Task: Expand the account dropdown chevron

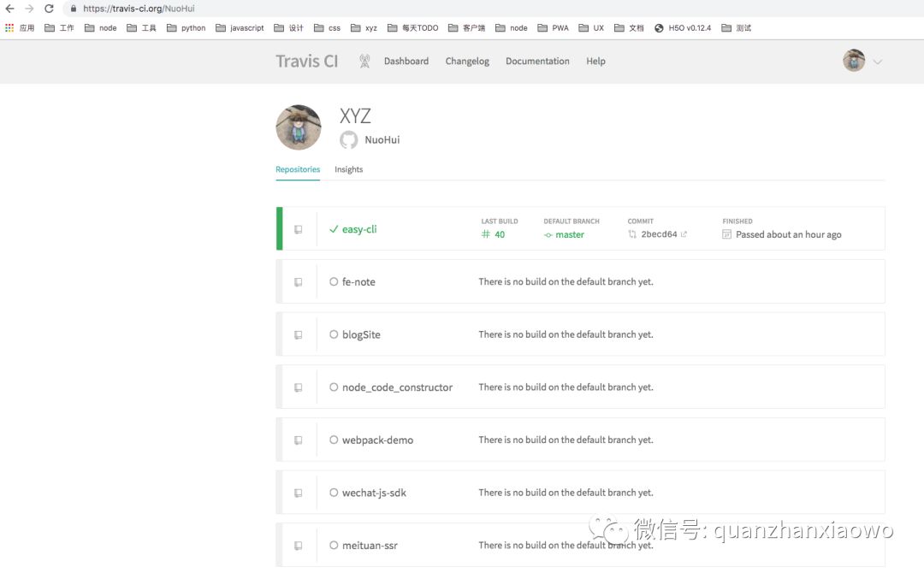Action: coord(878,62)
